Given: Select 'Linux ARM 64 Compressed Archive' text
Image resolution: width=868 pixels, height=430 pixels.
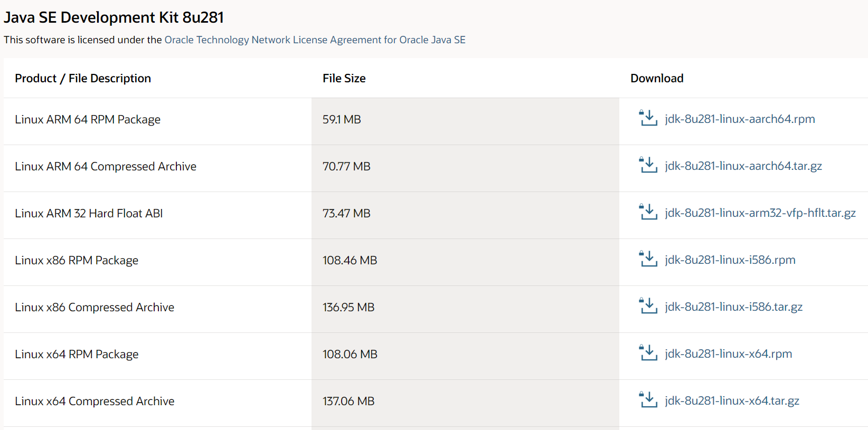Looking at the screenshot, I should 106,167.
